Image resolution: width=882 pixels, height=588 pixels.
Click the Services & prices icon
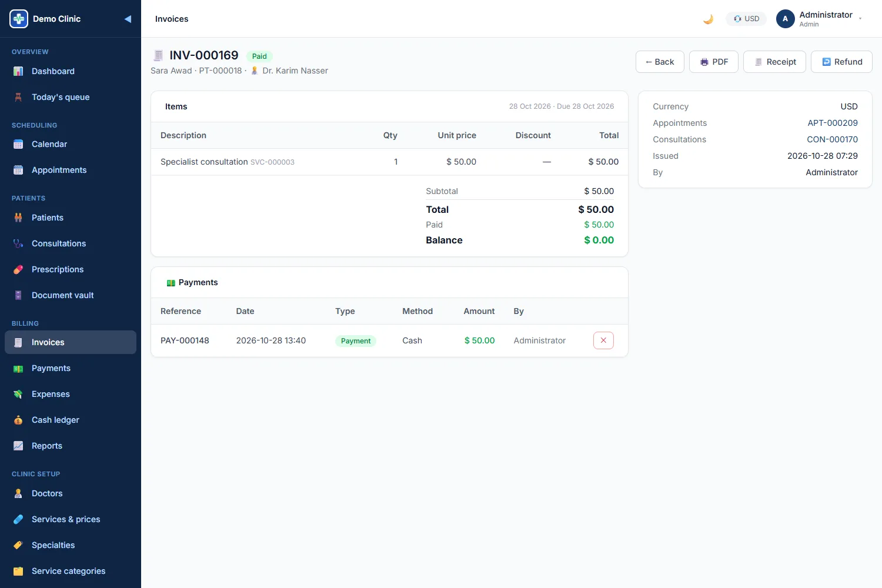pos(18,519)
